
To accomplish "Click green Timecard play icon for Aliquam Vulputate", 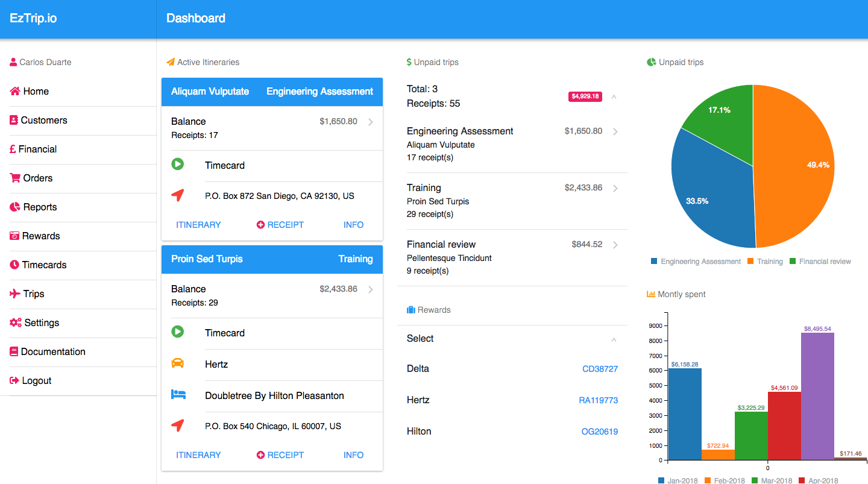I will [x=177, y=165].
